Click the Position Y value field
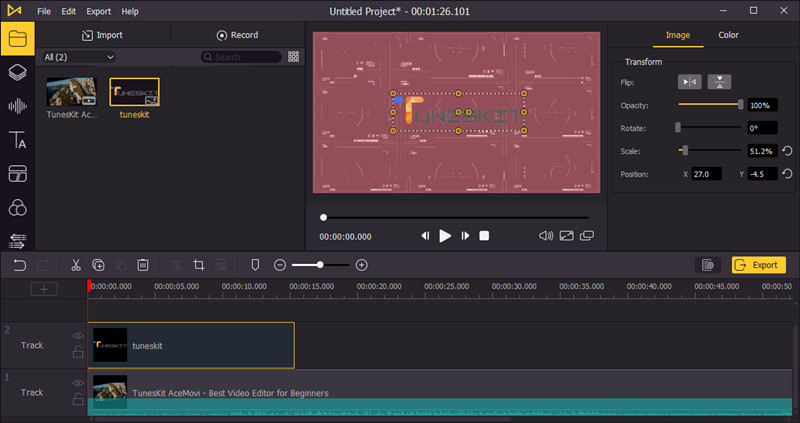This screenshot has height=423, width=800. [762, 174]
